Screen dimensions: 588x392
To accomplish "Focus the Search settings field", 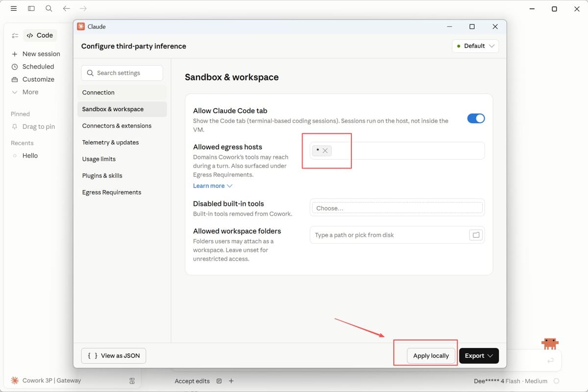I will point(122,73).
